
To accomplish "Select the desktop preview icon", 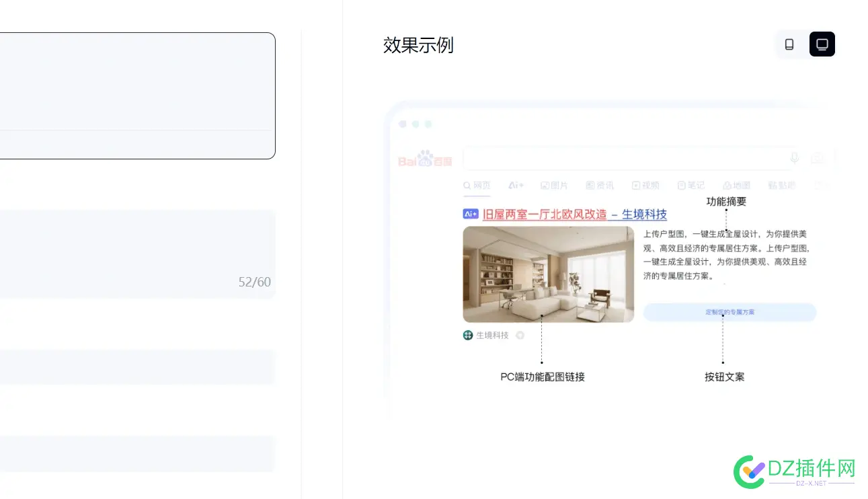I will click(822, 44).
